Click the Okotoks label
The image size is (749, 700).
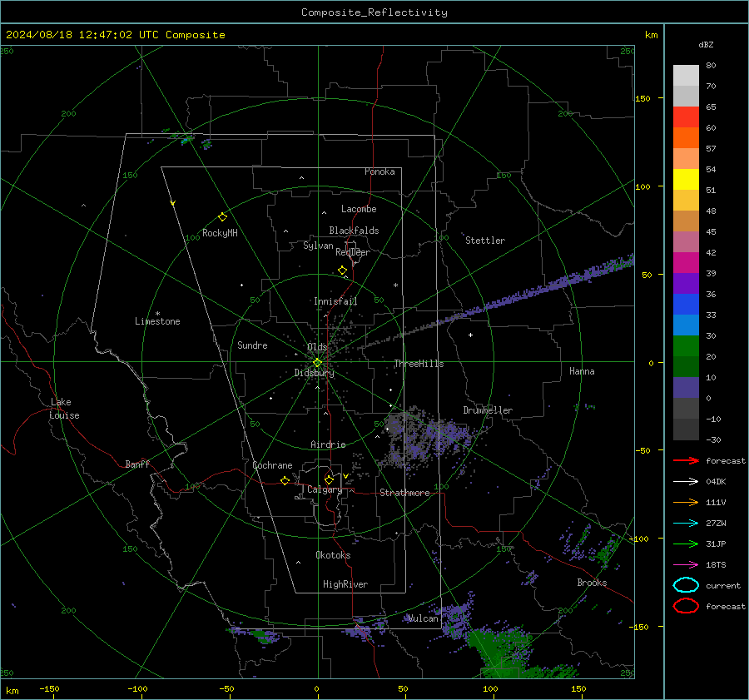tap(333, 555)
